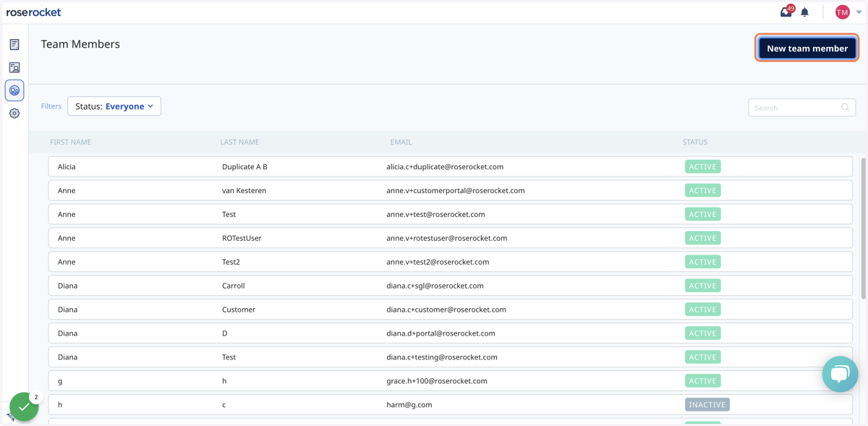Click the roserocket logo
This screenshot has height=426, width=868.
(33, 12)
